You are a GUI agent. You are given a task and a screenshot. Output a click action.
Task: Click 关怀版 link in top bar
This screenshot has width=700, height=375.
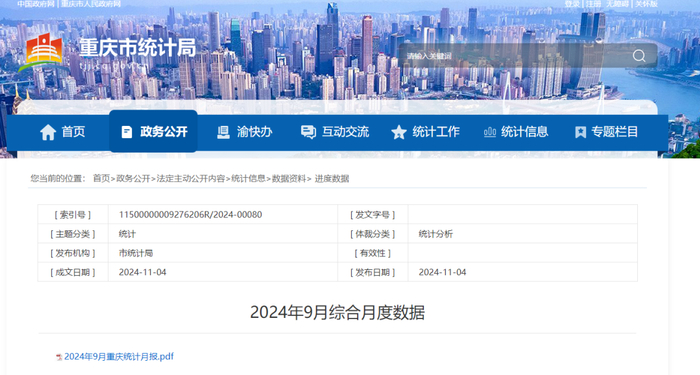646,4
